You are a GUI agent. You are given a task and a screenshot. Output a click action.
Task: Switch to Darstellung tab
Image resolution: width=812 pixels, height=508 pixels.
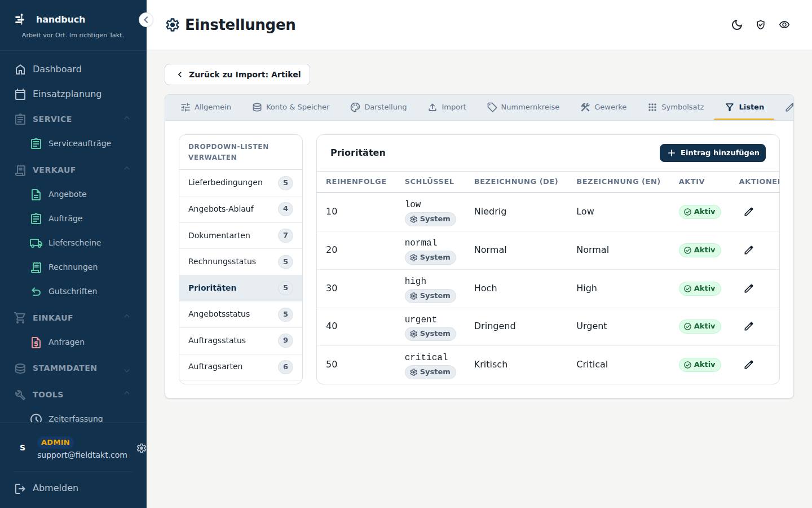pos(378,107)
